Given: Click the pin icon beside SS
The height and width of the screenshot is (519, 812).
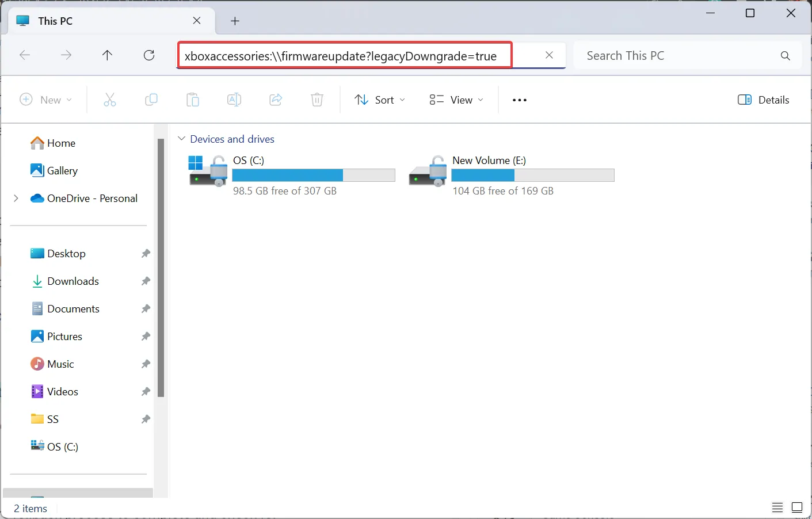Looking at the screenshot, I should click(x=146, y=419).
